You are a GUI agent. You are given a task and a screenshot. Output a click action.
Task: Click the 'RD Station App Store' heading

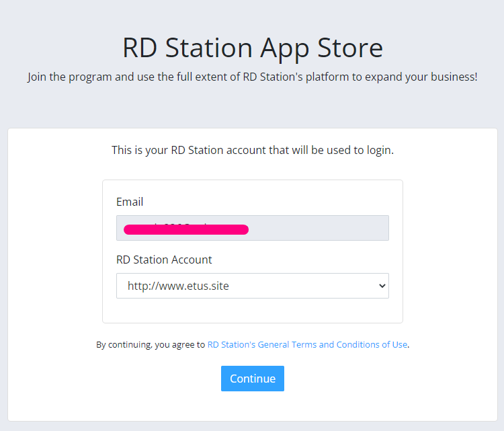pyautogui.click(x=253, y=48)
